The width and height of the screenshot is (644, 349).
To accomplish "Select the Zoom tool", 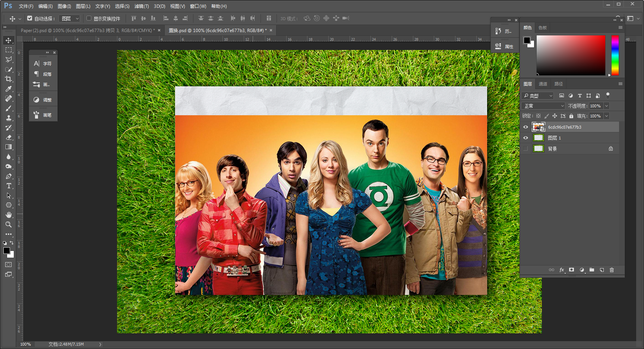I will (x=9, y=224).
